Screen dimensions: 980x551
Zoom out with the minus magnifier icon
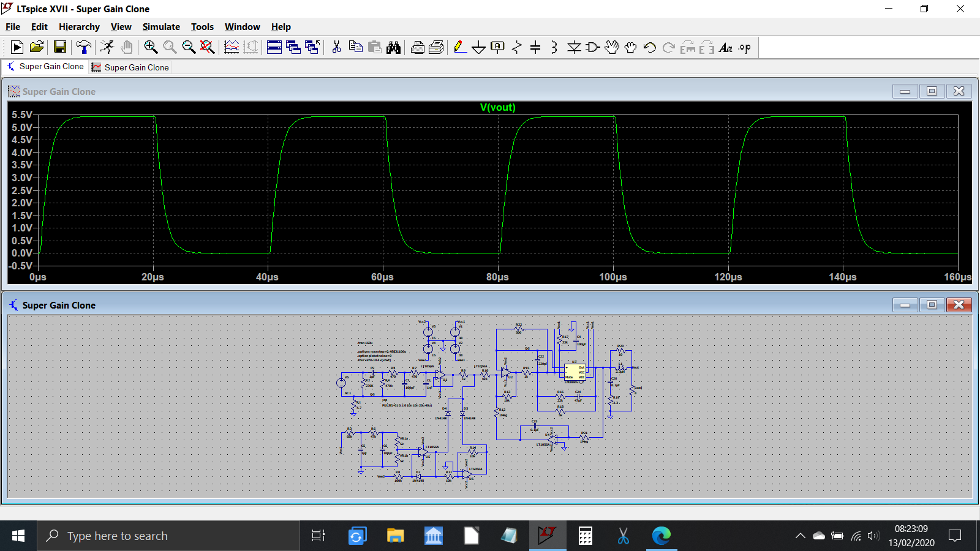[x=189, y=47]
